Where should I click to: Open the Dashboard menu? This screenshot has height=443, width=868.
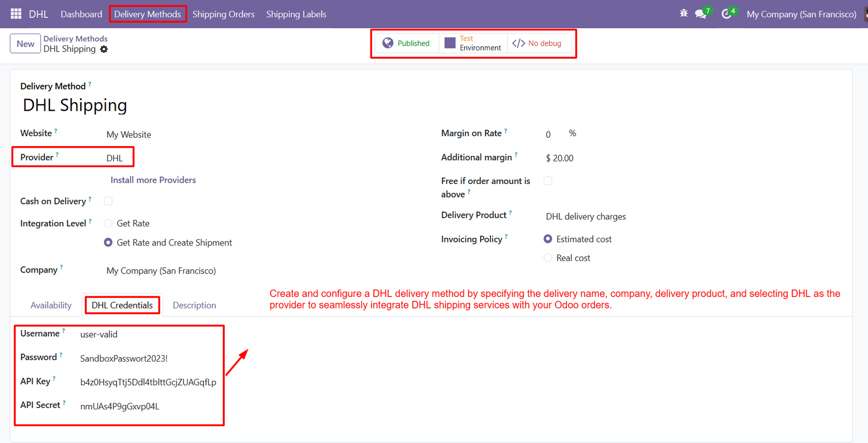pos(81,14)
